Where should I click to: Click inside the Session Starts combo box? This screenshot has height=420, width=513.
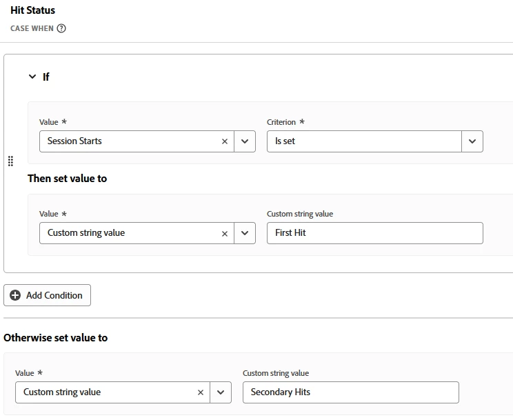128,141
